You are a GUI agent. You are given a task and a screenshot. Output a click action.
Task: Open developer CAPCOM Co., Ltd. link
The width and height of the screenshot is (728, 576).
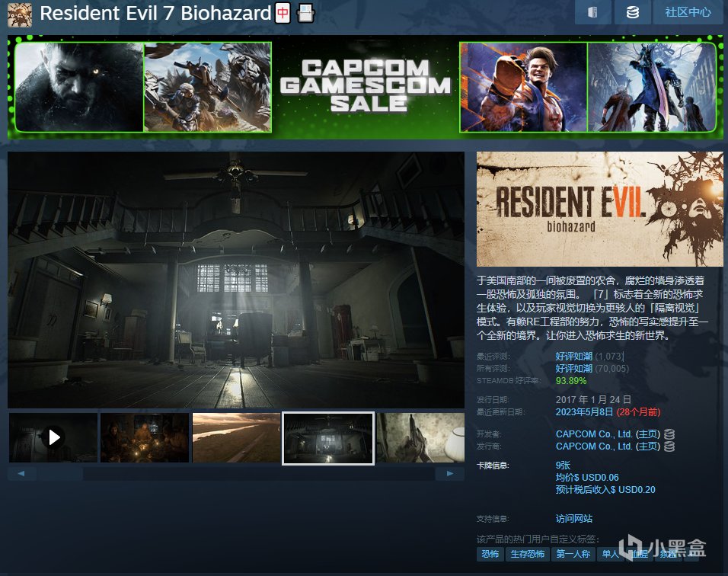click(594, 434)
